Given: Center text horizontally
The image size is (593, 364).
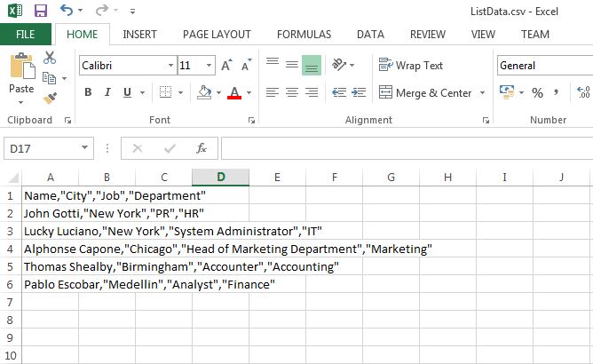Looking at the screenshot, I should [292, 92].
